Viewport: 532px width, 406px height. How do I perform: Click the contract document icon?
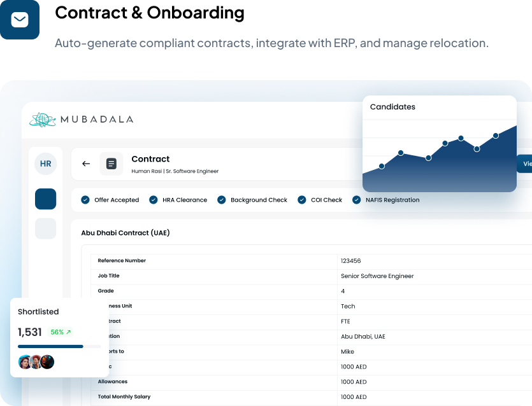pyautogui.click(x=111, y=164)
